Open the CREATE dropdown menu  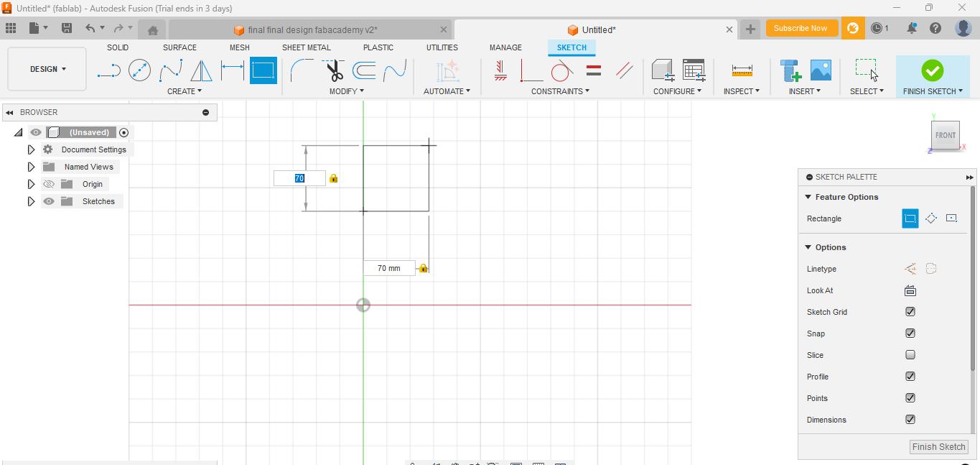pyautogui.click(x=185, y=91)
